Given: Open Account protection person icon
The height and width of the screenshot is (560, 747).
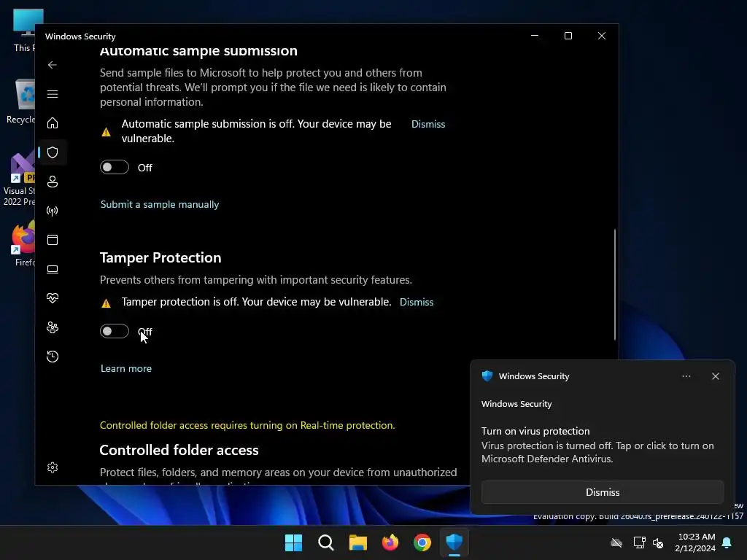Looking at the screenshot, I should (x=53, y=182).
